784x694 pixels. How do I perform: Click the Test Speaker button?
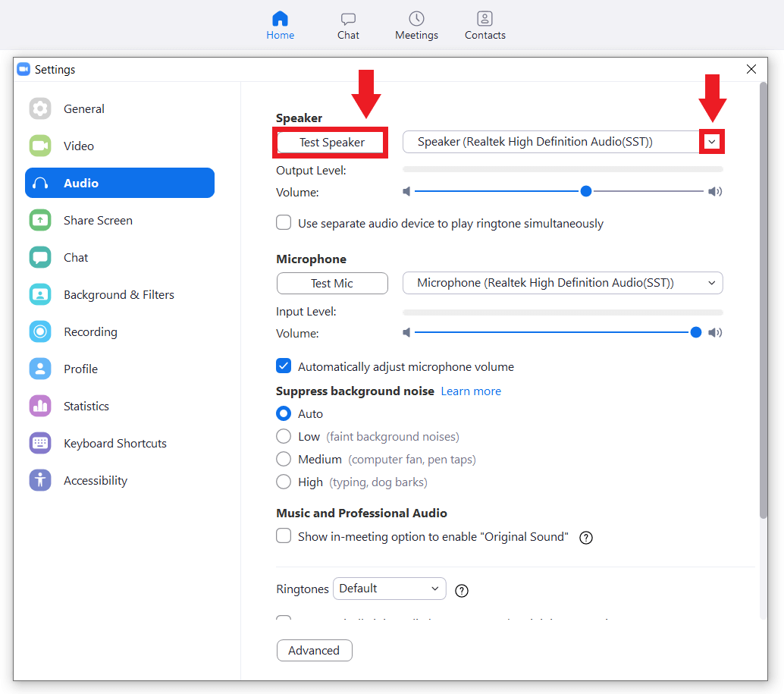pos(330,142)
